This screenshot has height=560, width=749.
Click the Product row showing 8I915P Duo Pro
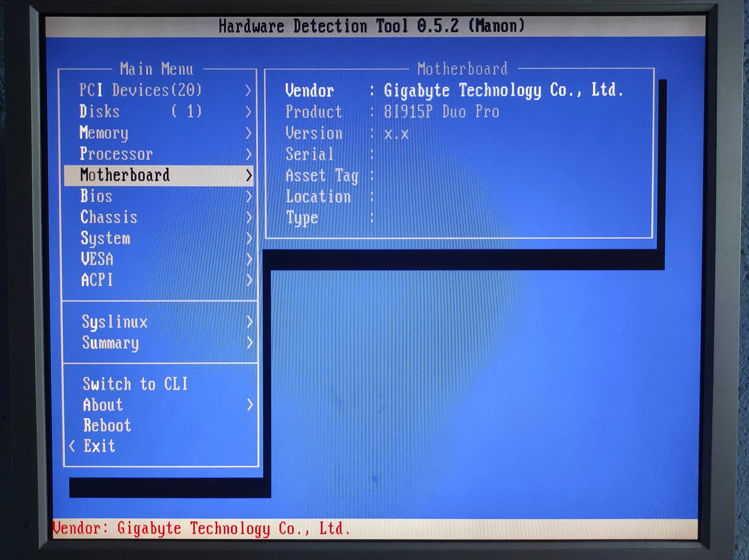point(392,112)
